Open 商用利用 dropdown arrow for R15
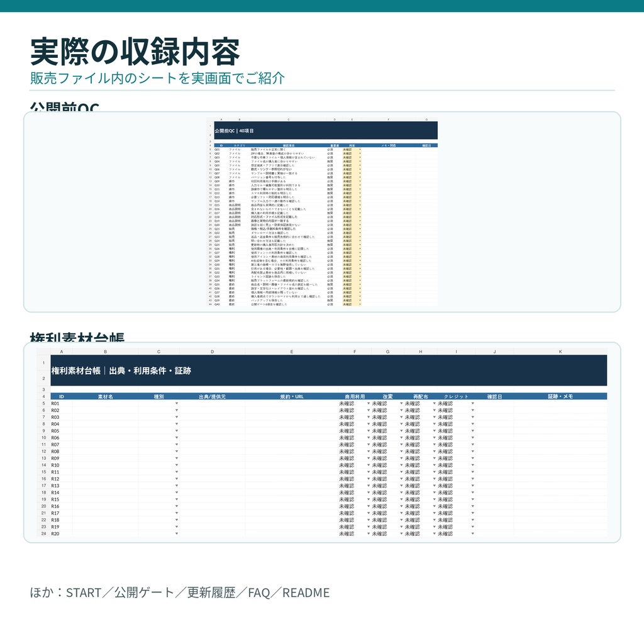The width and height of the screenshot is (644, 644). (369, 499)
